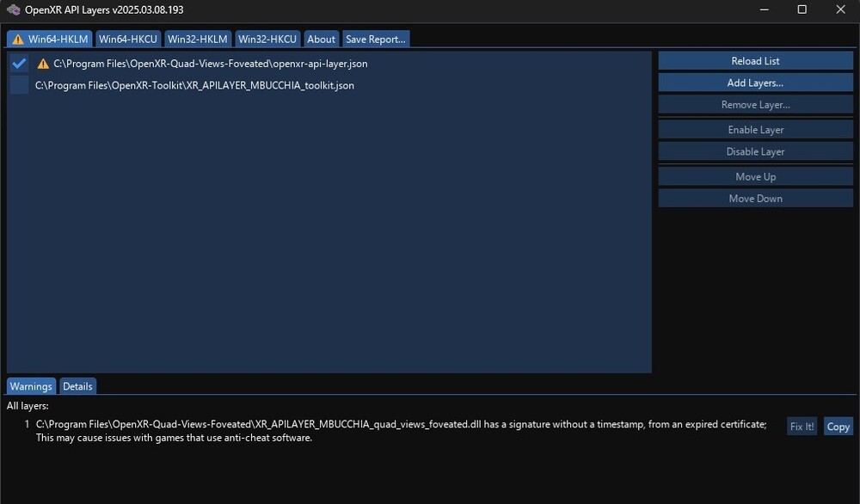
Task: Click warning icon on Win64-HKLM tab
Action: pos(18,40)
